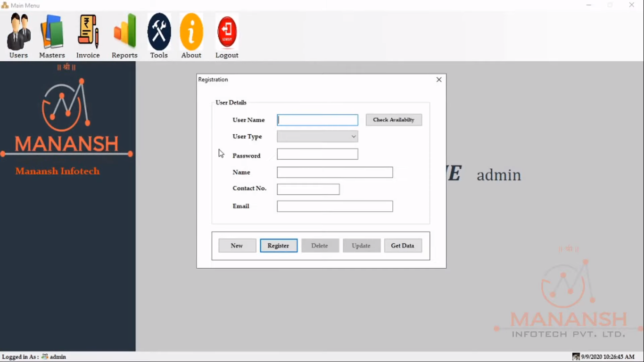Focus the Password input box

(x=317, y=154)
